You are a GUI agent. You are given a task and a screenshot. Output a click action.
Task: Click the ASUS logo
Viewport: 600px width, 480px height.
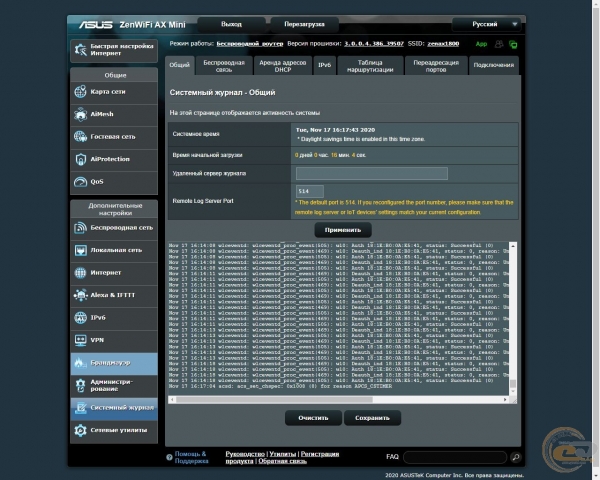(96, 25)
